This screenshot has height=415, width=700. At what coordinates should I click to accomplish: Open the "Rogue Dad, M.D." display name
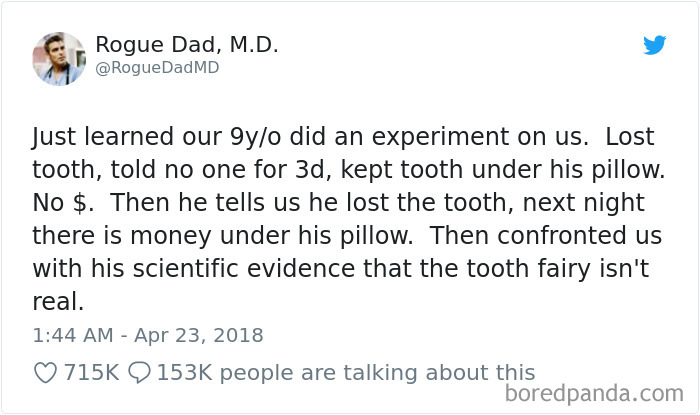[x=186, y=45]
